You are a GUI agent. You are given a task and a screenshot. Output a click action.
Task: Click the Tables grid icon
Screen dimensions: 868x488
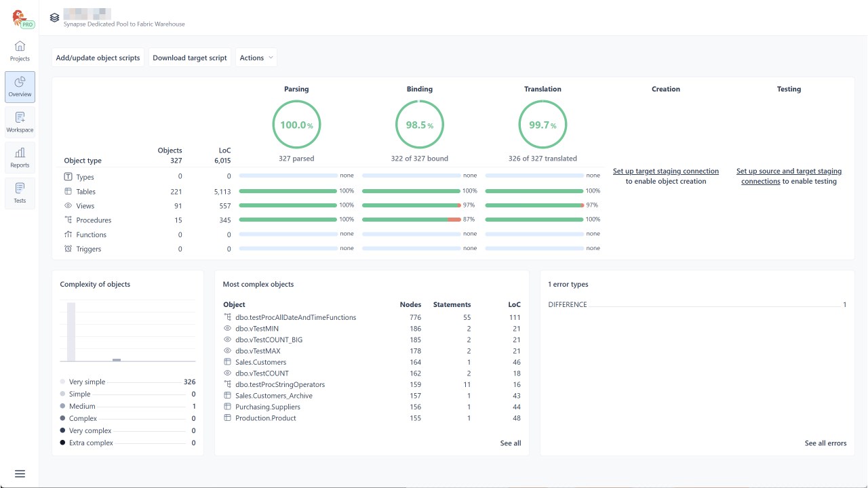(x=68, y=192)
